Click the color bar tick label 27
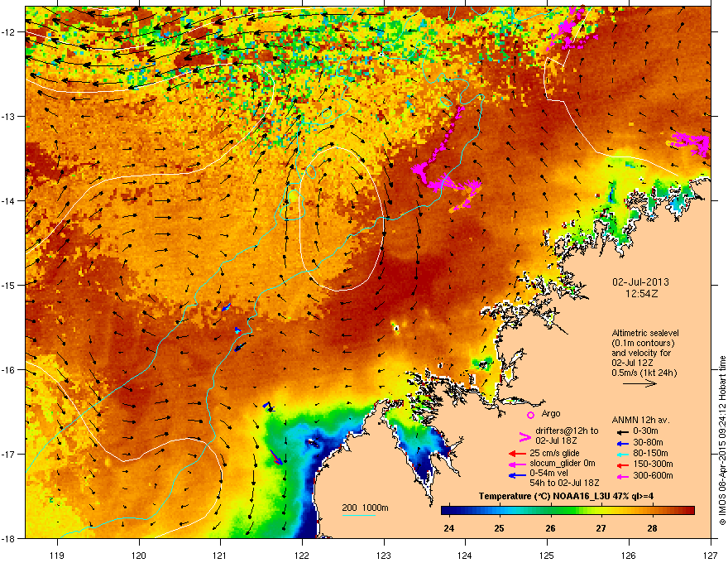Image resolution: width=728 pixels, height=563 pixels. click(x=601, y=528)
